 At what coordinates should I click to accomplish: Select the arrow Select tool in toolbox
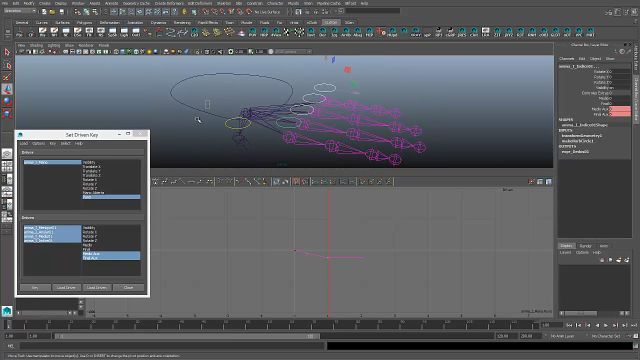(7, 52)
